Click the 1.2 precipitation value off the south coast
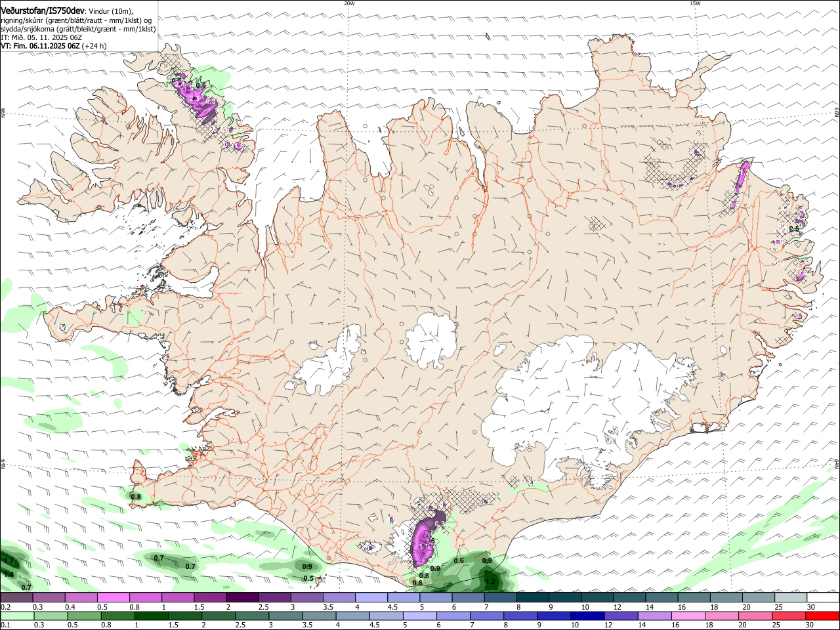This screenshot has width=840, height=630. (490, 581)
